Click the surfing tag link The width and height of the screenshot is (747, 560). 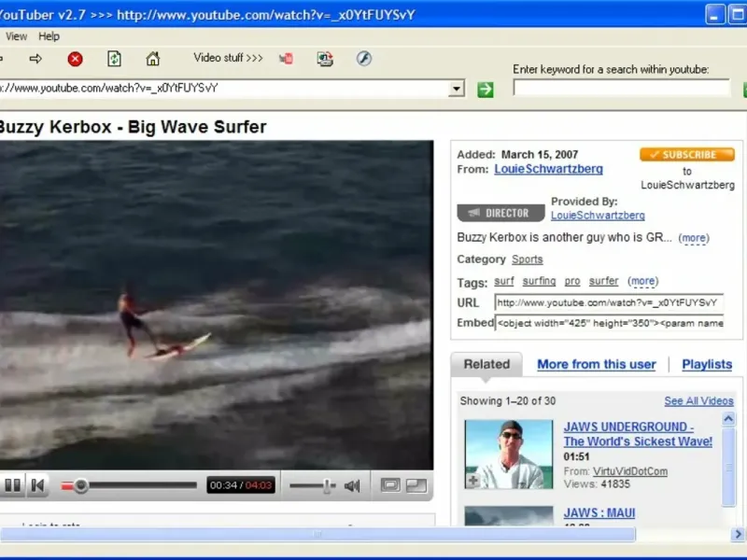[x=539, y=281]
